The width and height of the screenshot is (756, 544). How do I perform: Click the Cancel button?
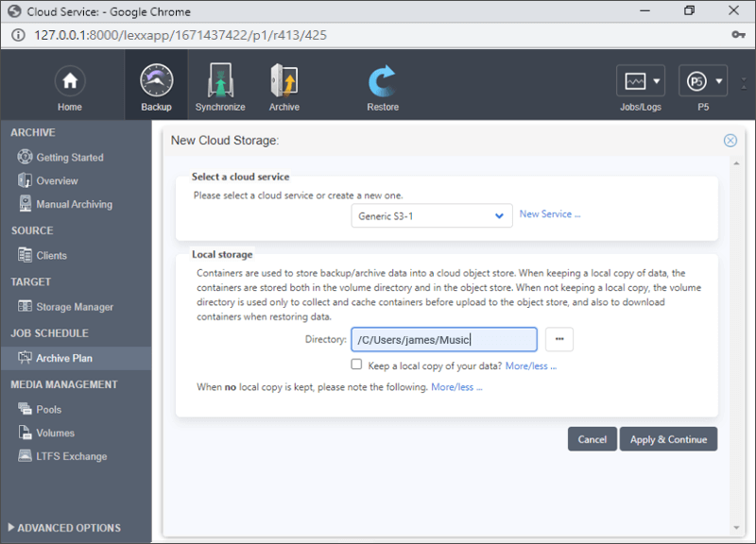pos(593,439)
